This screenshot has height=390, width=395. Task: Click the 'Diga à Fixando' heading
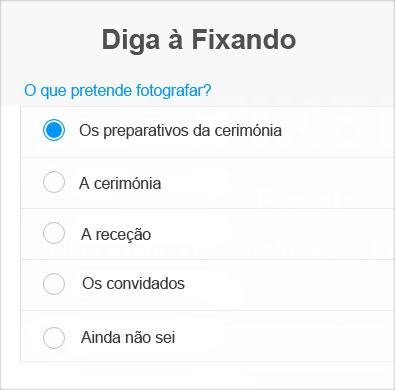pyautogui.click(x=199, y=40)
